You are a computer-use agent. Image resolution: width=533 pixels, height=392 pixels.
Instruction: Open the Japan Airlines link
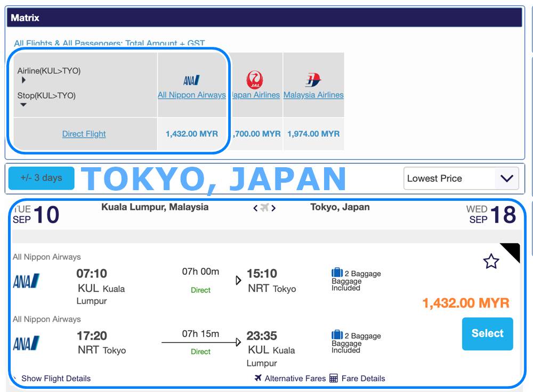coord(256,95)
